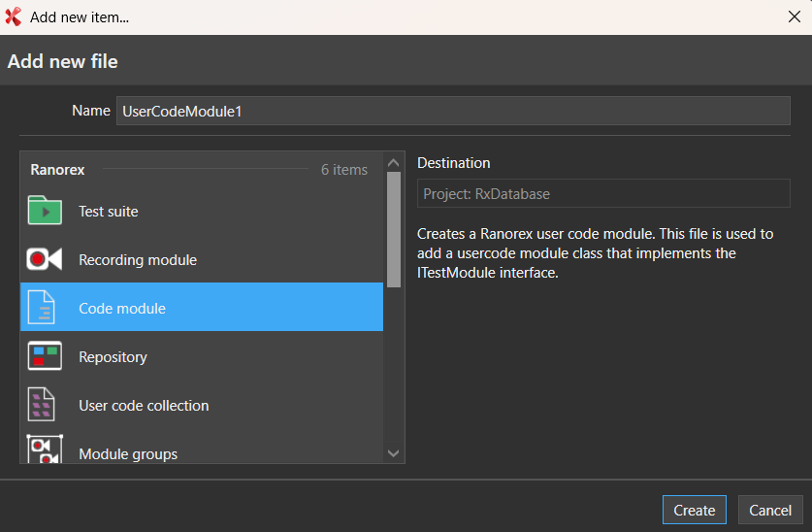Click the Repository icon
812x532 pixels.
(x=45, y=356)
